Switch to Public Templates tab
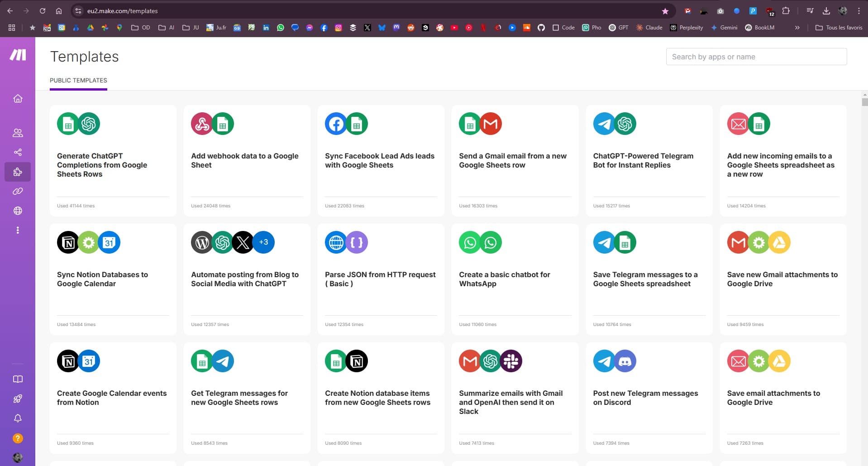The image size is (868, 466). pyautogui.click(x=78, y=81)
